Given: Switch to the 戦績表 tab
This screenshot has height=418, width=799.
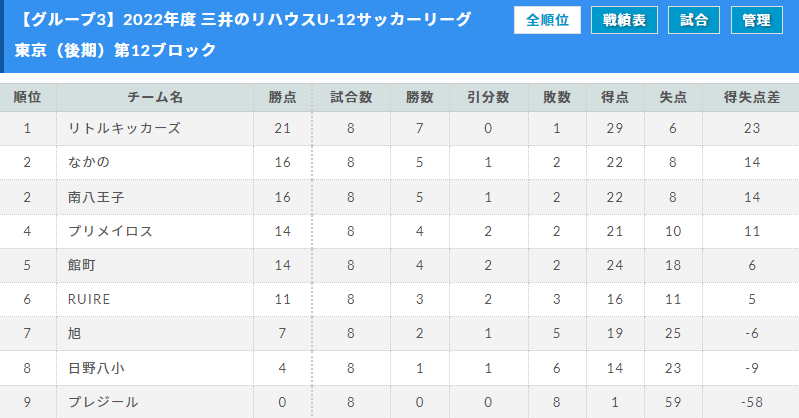Looking at the screenshot, I should click(x=624, y=20).
